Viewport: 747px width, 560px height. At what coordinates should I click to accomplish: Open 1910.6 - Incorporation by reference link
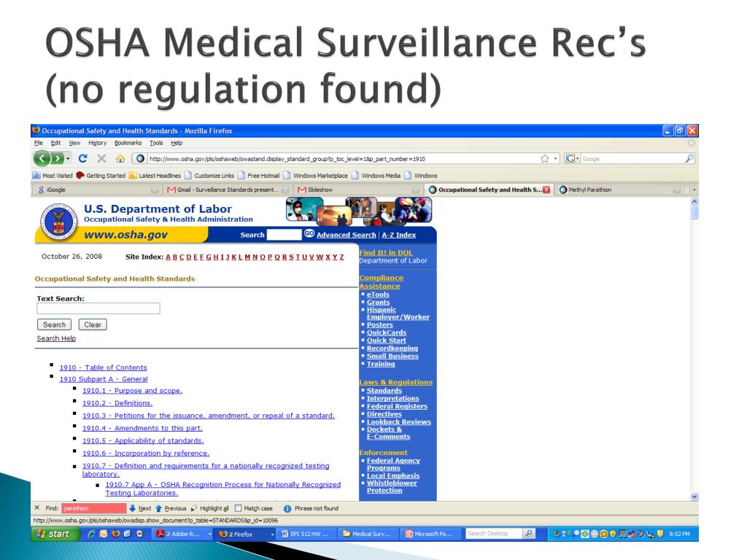coord(146,454)
